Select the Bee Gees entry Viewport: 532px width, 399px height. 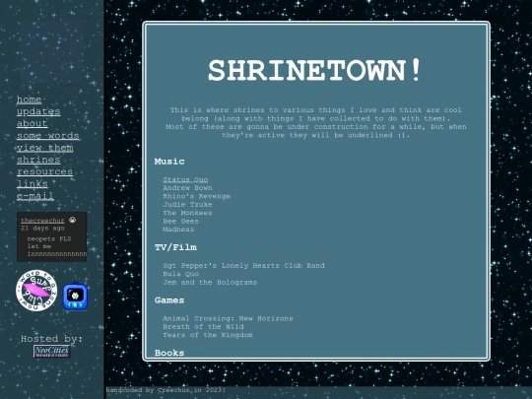click(x=180, y=221)
